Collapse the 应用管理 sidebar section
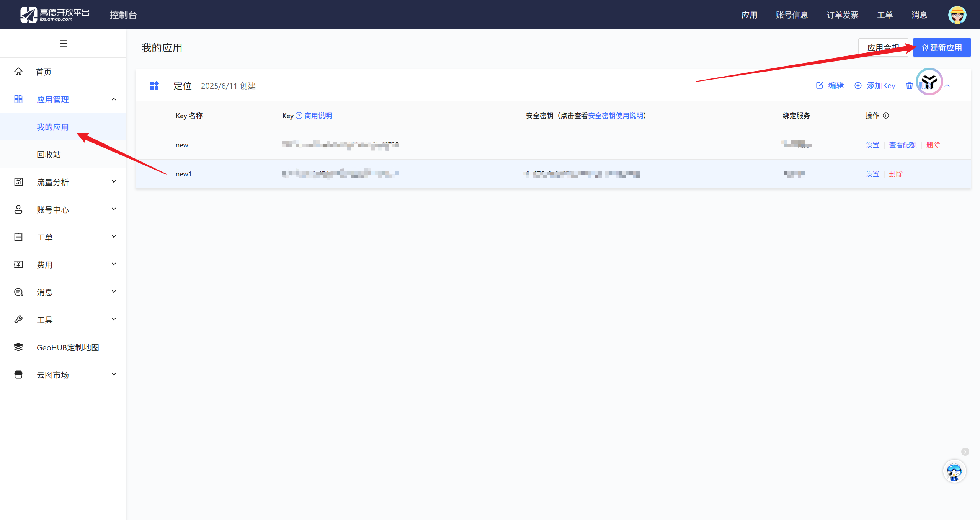This screenshot has height=520, width=980. pos(114,99)
